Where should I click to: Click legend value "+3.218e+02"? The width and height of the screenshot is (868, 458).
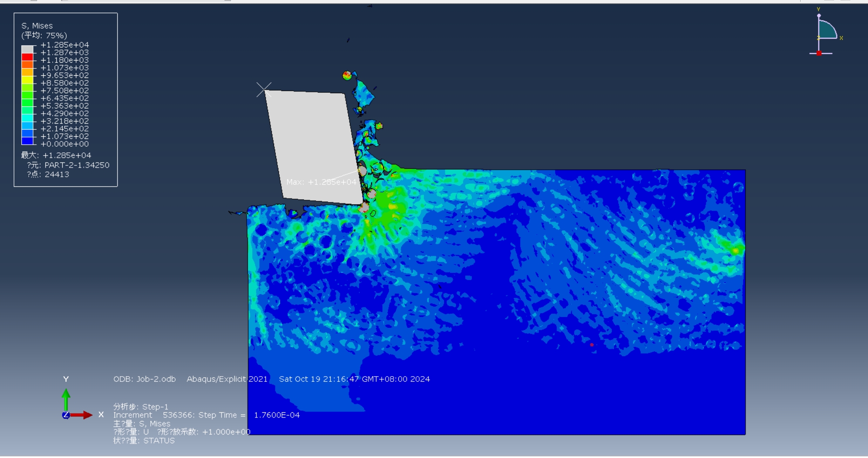click(x=64, y=121)
